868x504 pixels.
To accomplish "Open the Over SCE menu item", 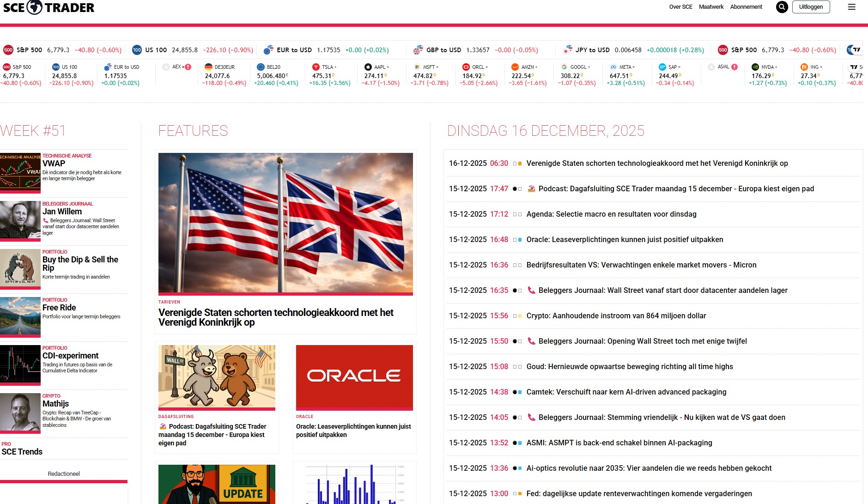I will click(680, 7).
